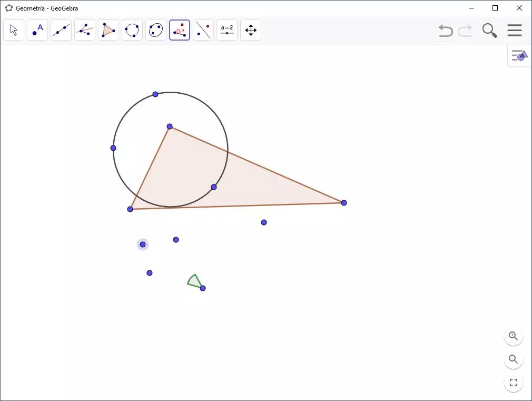
Task: Select the Point tool
Action: tap(37, 30)
